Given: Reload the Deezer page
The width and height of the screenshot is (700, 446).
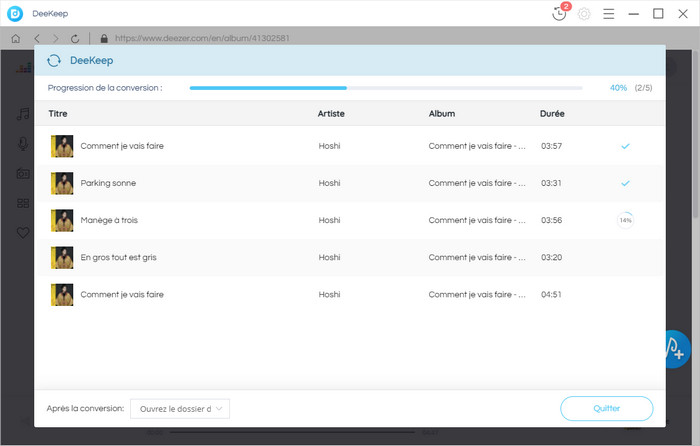Looking at the screenshot, I should click(75, 38).
